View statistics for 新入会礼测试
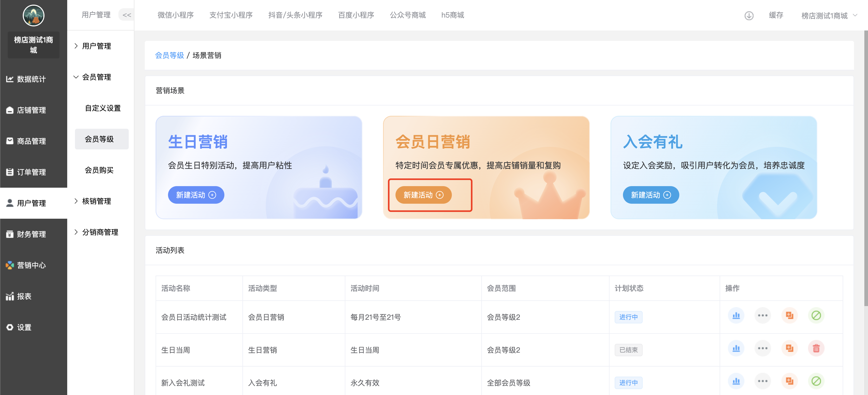This screenshot has width=868, height=395. pyautogui.click(x=736, y=381)
